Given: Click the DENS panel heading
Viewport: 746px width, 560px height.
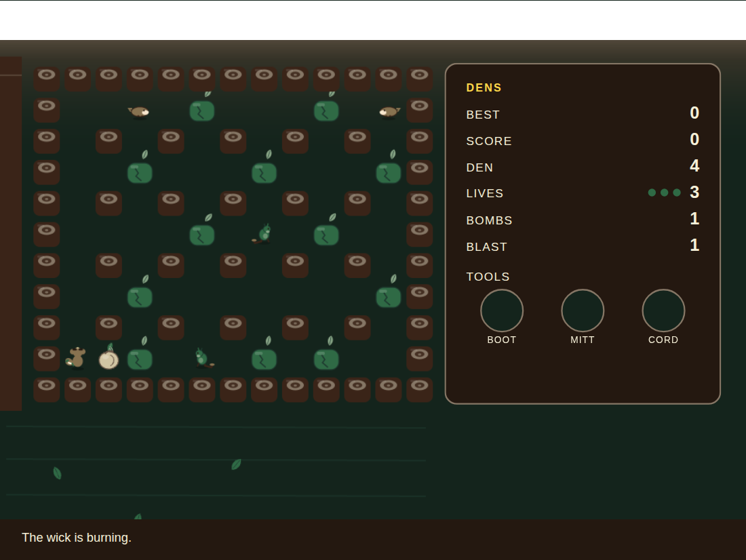Looking at the screenshot, I should pyautogui.click(x=484, y=87).
